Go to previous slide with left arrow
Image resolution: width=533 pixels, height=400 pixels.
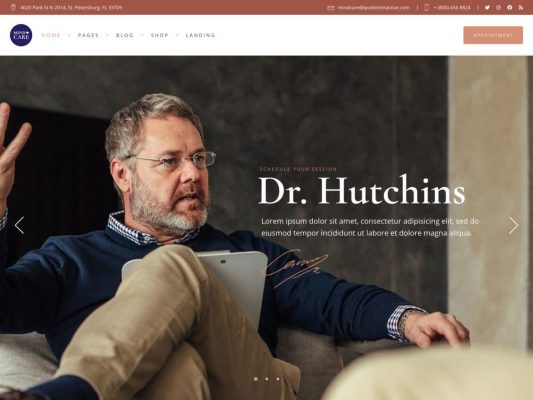pyautogui.click(x=19, y=225)
